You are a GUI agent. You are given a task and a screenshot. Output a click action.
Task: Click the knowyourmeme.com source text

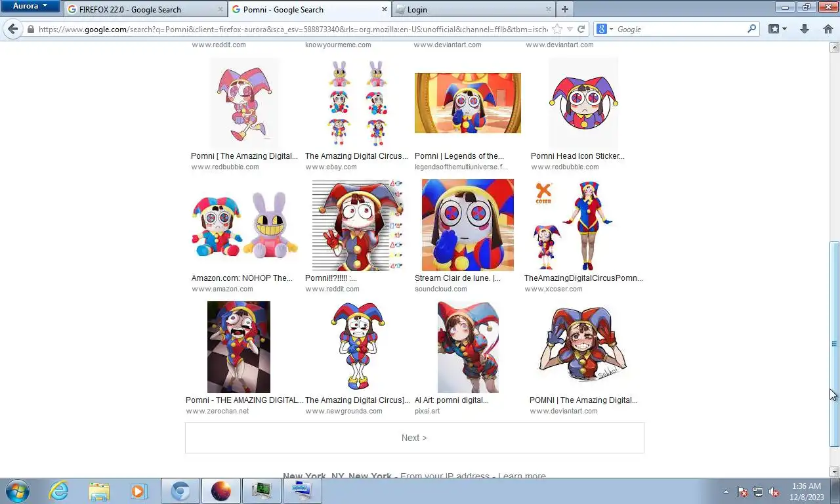click(x=338, y=45)
